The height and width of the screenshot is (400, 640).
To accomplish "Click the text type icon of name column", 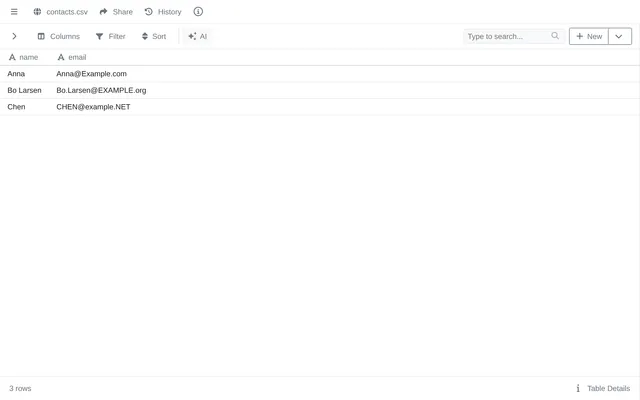I will pyautogui.click(x=12, y=58).
